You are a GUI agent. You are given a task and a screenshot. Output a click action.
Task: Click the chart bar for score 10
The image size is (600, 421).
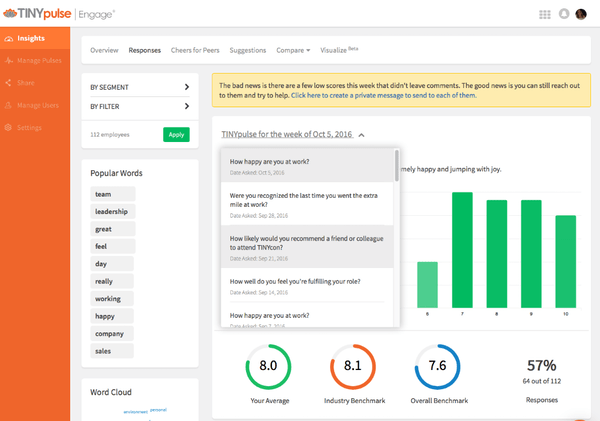pyautogui.click(x=566, y=261)
